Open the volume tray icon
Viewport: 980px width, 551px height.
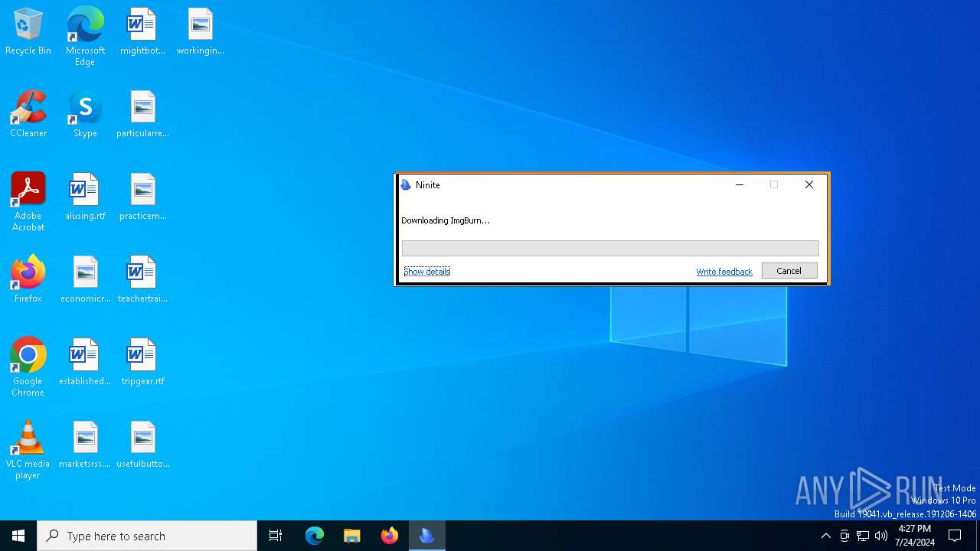tap(881, 536)
